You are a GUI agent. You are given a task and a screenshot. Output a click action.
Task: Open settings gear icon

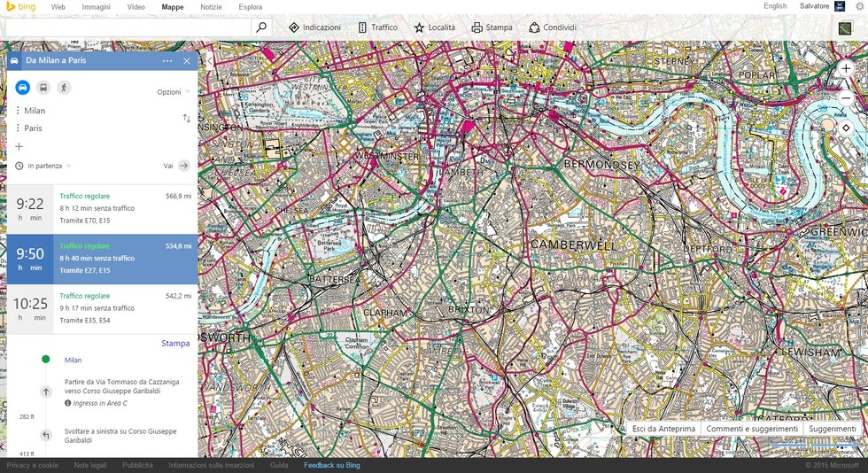[x=860, y=7]
